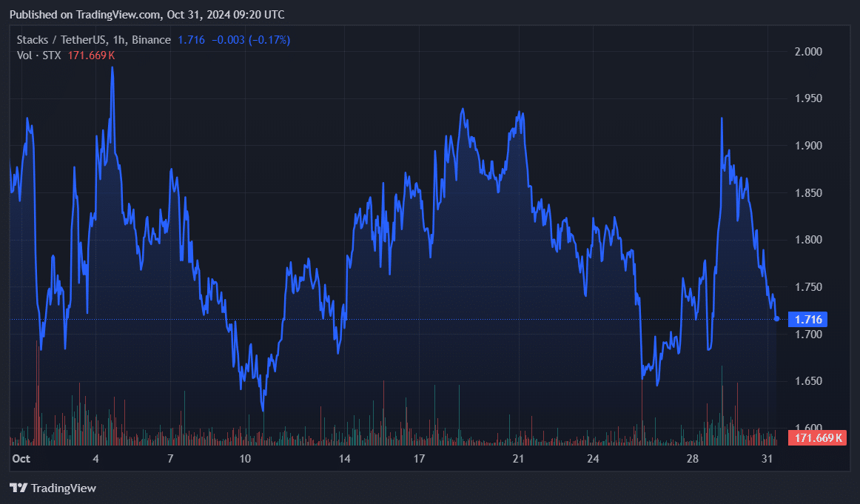The height and width of the screenshot is (504, 860).
Task: Click the red 171.669 K volume tag
Action: 817,437
